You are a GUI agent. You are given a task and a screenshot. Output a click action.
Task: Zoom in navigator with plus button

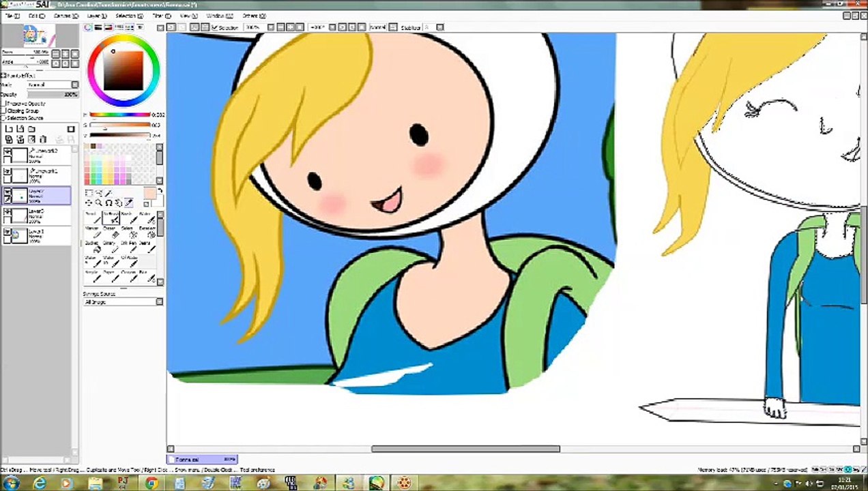(x=65, y=54)
